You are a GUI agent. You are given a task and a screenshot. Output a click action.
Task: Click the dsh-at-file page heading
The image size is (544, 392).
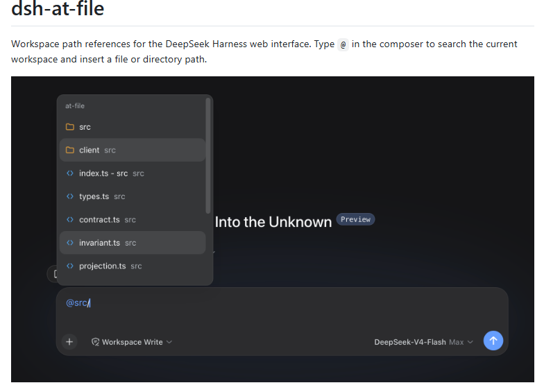pyautogui.click(x=58, y=8)
